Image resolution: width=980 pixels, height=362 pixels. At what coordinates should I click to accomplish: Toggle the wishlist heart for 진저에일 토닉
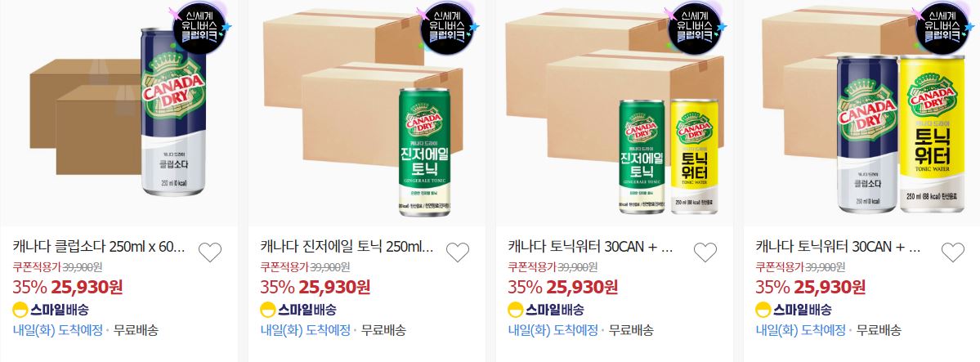point(458,252)
